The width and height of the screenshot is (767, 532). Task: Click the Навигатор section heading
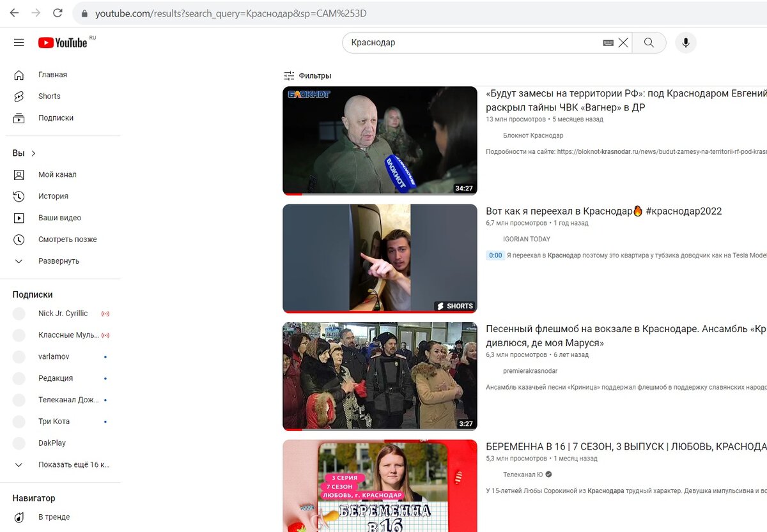coord(34,498)
